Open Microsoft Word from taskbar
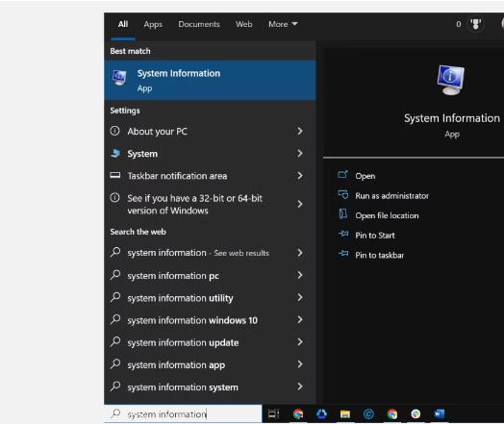Viewport: 504px width, 424px height. point(439,414)
